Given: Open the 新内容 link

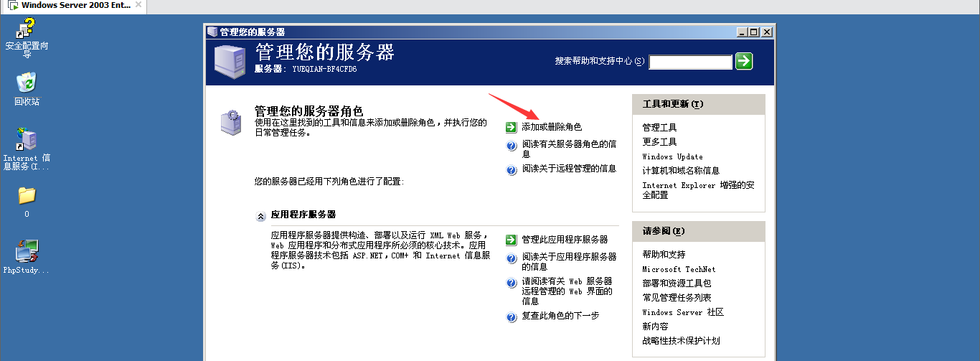Looking at the screenshot, I should [655, 327].
